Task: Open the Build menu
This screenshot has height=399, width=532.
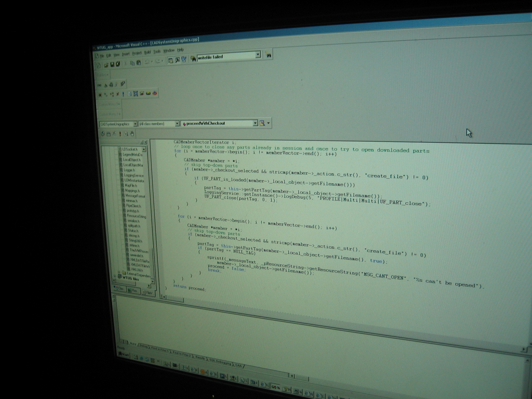Action: pos(147,52)
